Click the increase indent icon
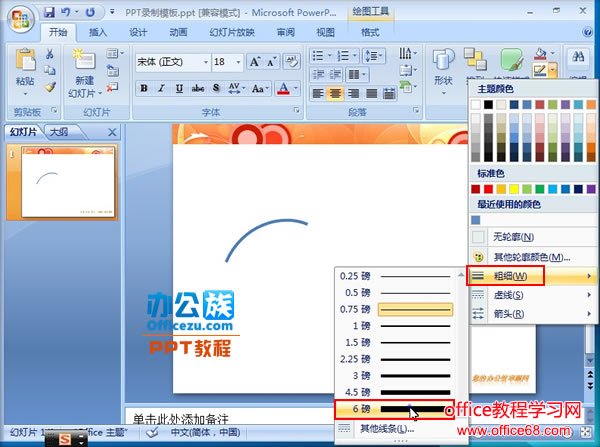This screenshot has height=447, width=600. [x=335, y=74]
